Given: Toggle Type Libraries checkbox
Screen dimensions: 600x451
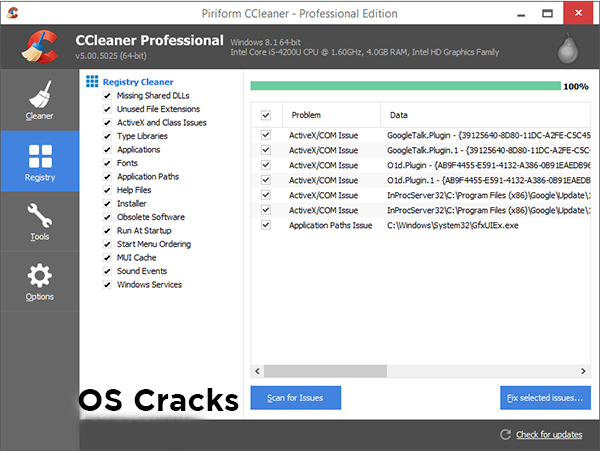Looking at the screenshot, I should coord(107,136).
